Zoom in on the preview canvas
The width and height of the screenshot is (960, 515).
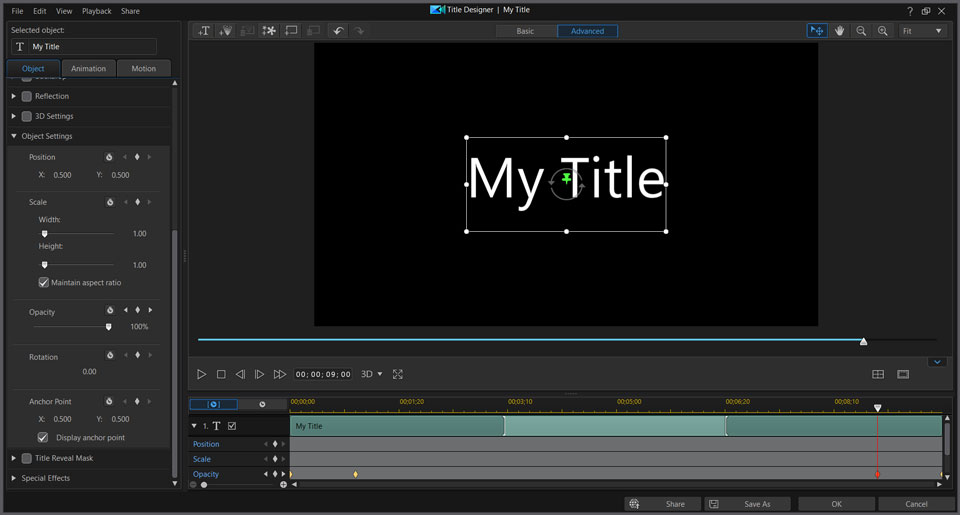[882, 31]
